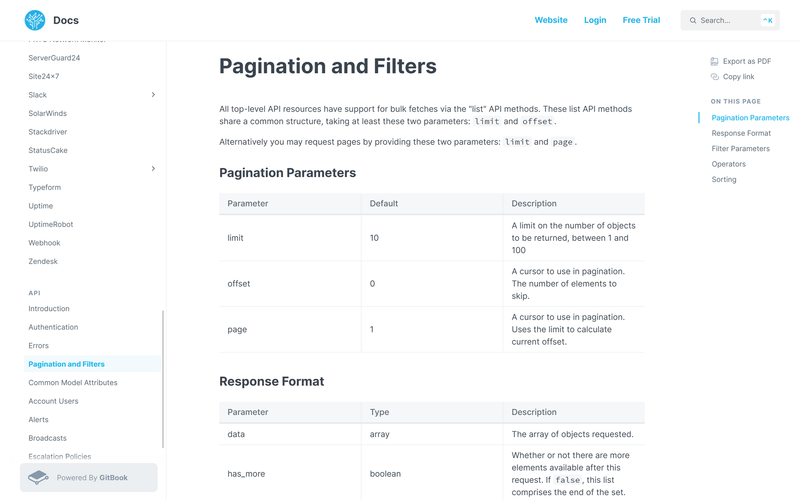Click the Free Trial button
800x500 pixels.
click(x=641, y=20)
